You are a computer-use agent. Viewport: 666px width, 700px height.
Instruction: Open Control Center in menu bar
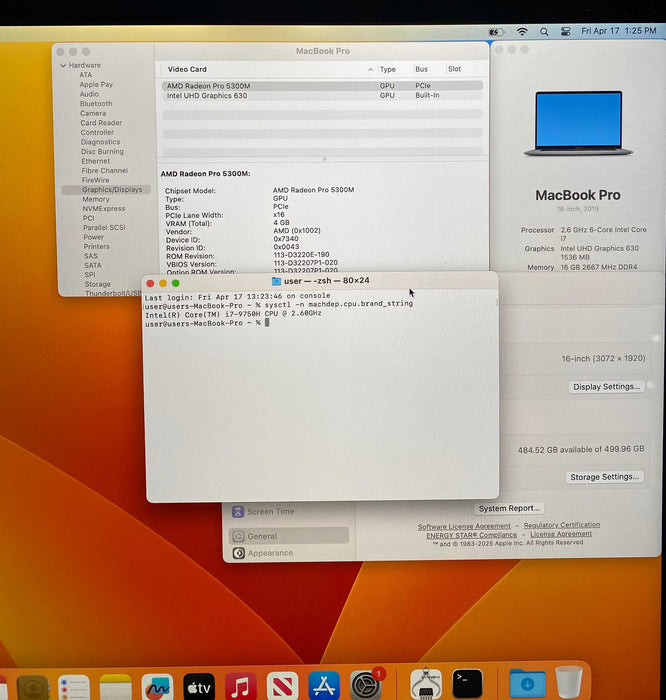tap(566, 32)
